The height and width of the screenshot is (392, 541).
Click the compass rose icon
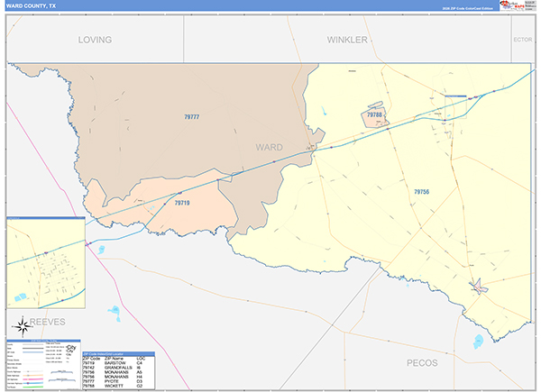pyautogui.click(x=20, y=325)
